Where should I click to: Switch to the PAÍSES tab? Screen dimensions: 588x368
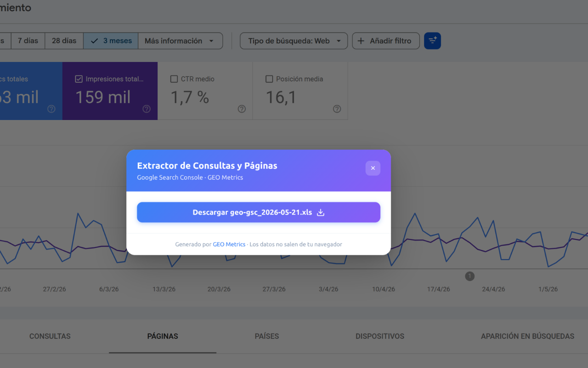[267, 336]
